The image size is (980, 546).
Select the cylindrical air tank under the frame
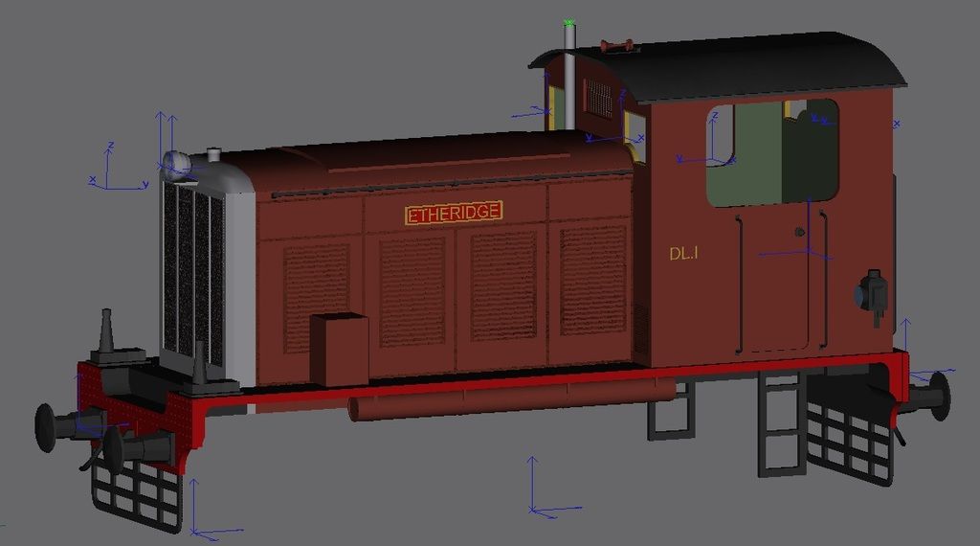click(x=513, y=398)
